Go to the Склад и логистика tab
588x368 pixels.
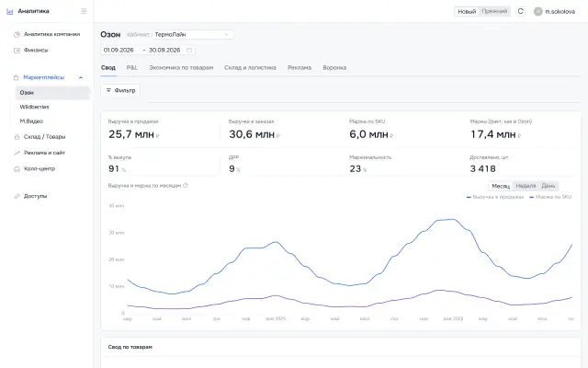coord(250,68)
